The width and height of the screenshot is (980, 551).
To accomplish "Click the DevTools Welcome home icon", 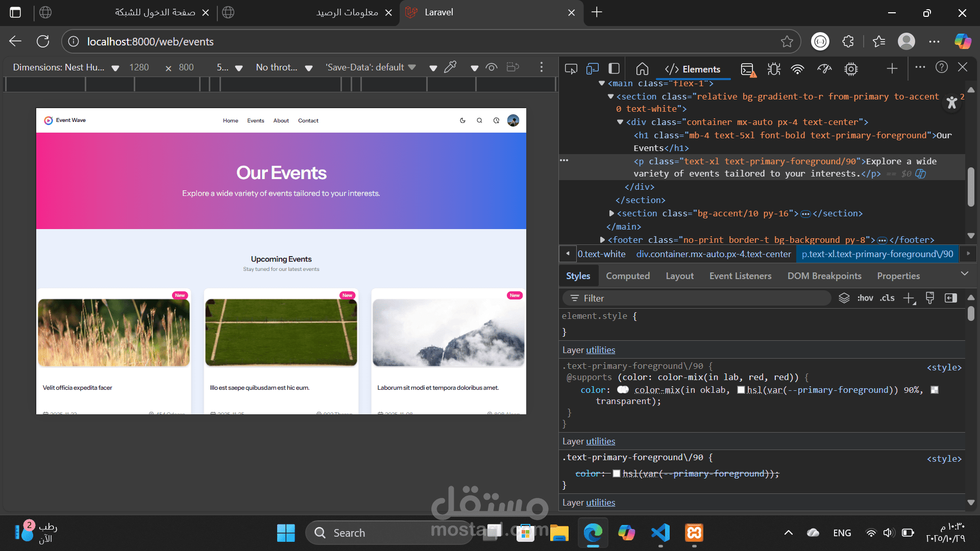I will click(x=642, y=69).
